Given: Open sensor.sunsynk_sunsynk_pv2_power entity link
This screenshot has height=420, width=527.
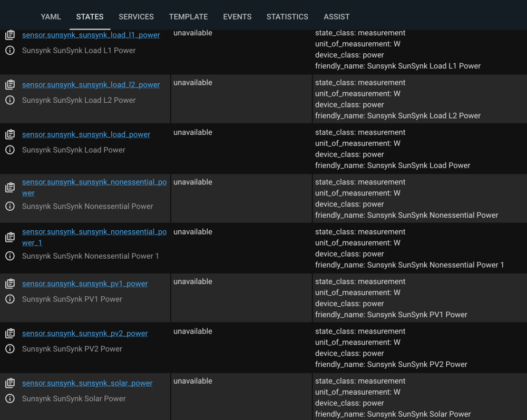Looking at the screenshot, I should [x=85, y=333].
